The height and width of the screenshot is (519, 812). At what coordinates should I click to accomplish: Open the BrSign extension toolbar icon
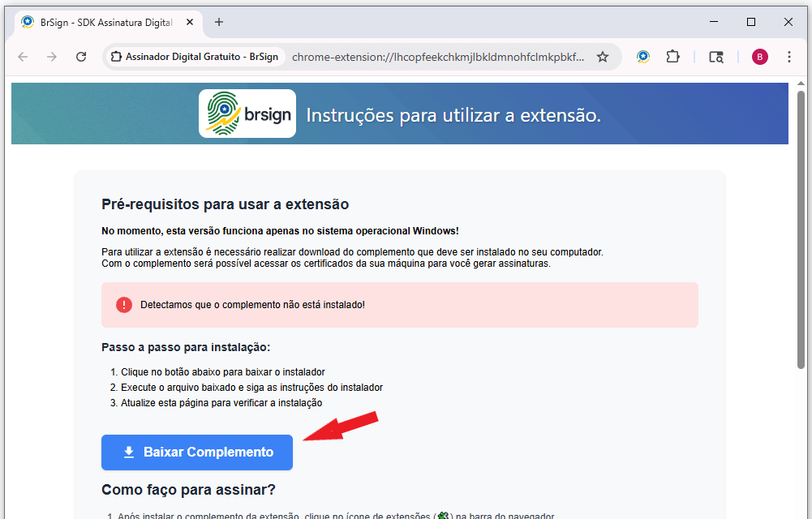(x=643, y=57)
